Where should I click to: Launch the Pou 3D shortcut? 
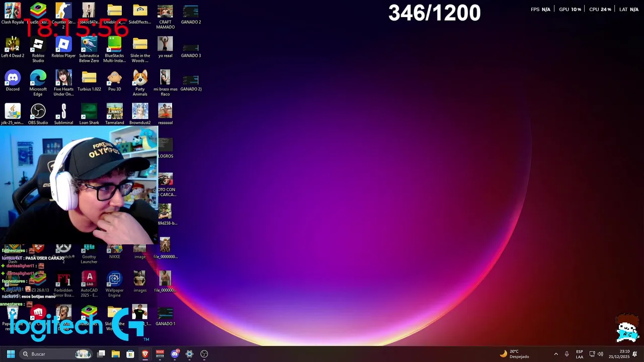point(114,81)
